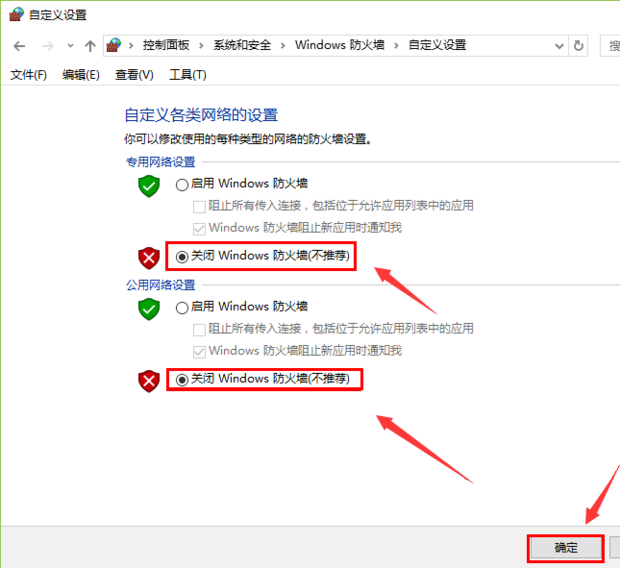Screen dimensions: 620x568
Task: Enable Windows Firewall for private network
Action: (x=181, y=185)
